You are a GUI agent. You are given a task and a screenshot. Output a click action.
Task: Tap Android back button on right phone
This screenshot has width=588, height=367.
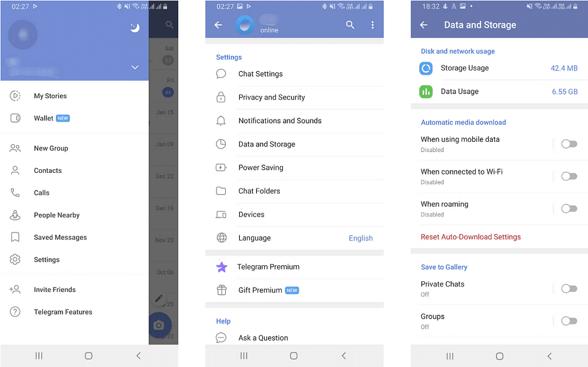549,356
